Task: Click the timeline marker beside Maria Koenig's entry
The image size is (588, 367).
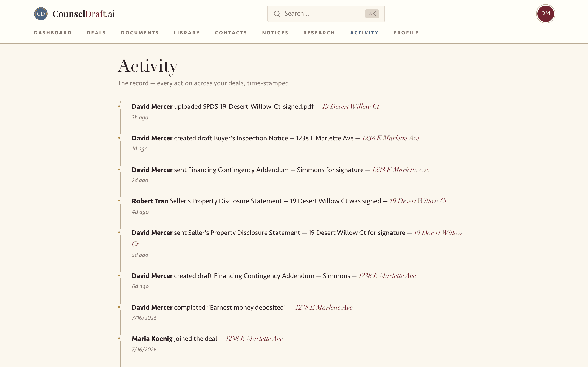Action: 119,338
